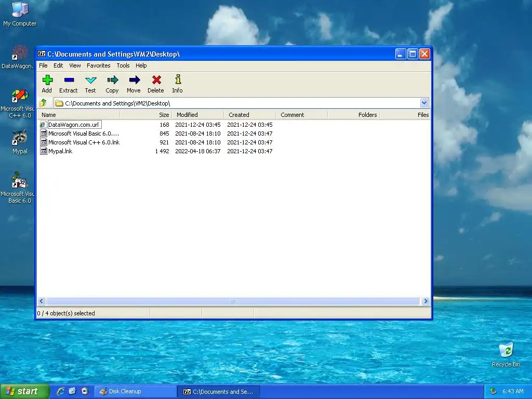Select My Computer desktop icon
Viewport: 532px width, 399px height.
click(20, 14)
